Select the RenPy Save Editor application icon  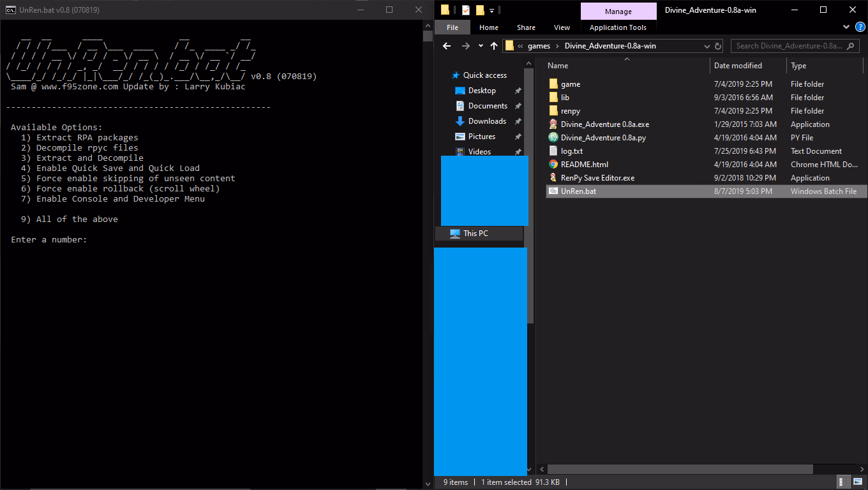tap(553, 177)
